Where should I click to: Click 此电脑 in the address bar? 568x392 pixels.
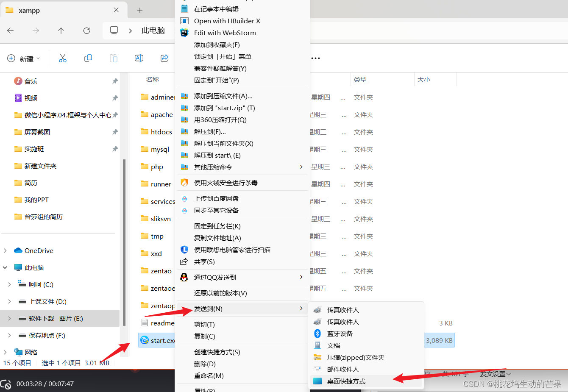click(153, 31)
